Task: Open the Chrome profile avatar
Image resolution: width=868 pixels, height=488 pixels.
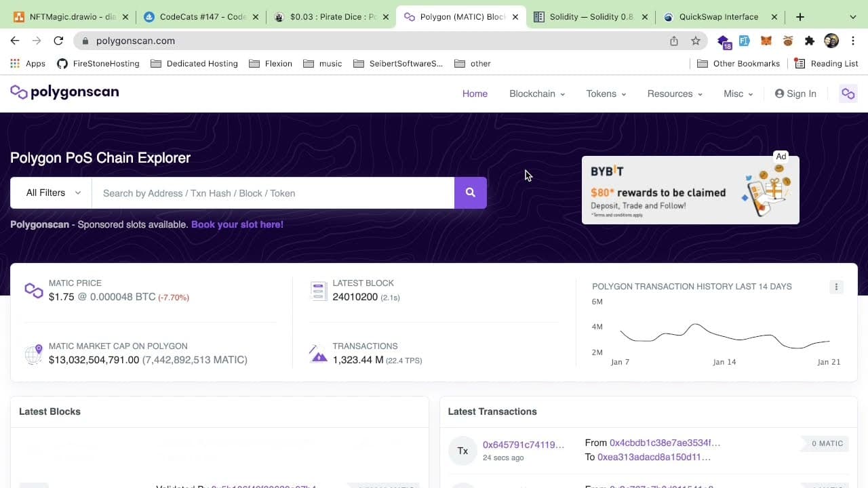Action: 831,41
